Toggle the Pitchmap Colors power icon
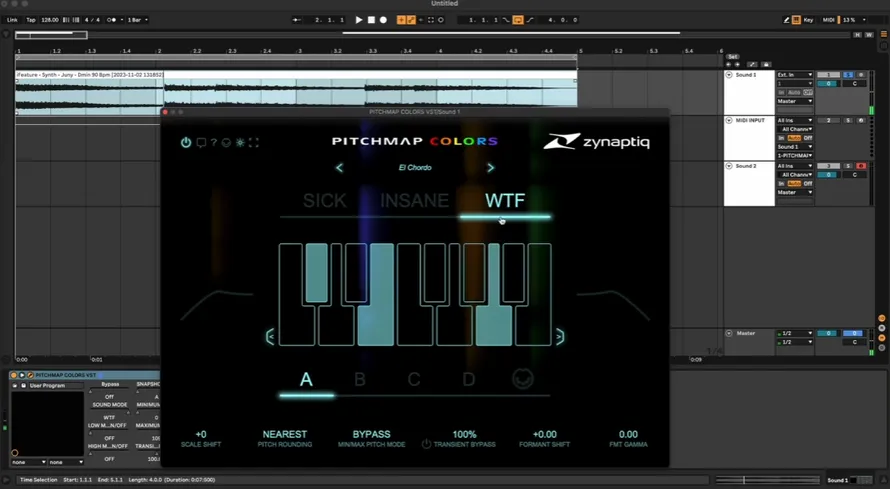The height and width of the screenshot is (489, 890). [x=186, y=142]
